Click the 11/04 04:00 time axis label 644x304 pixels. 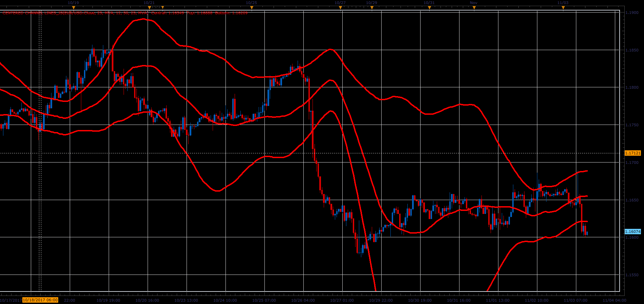pos(615,300)
